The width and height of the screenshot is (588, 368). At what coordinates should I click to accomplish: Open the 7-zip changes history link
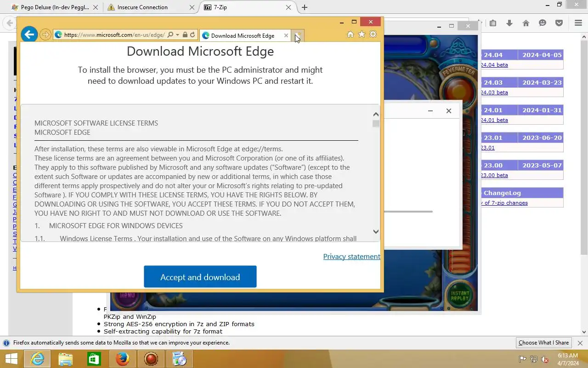pos(504,203)
